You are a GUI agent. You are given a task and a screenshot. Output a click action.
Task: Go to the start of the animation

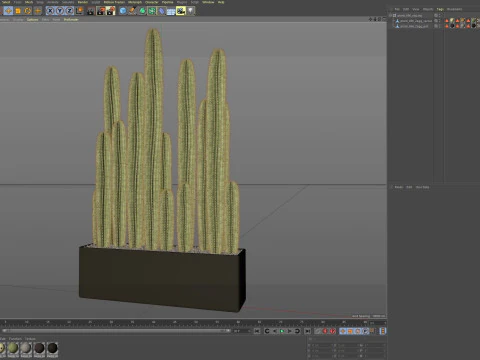pos(257,331)
